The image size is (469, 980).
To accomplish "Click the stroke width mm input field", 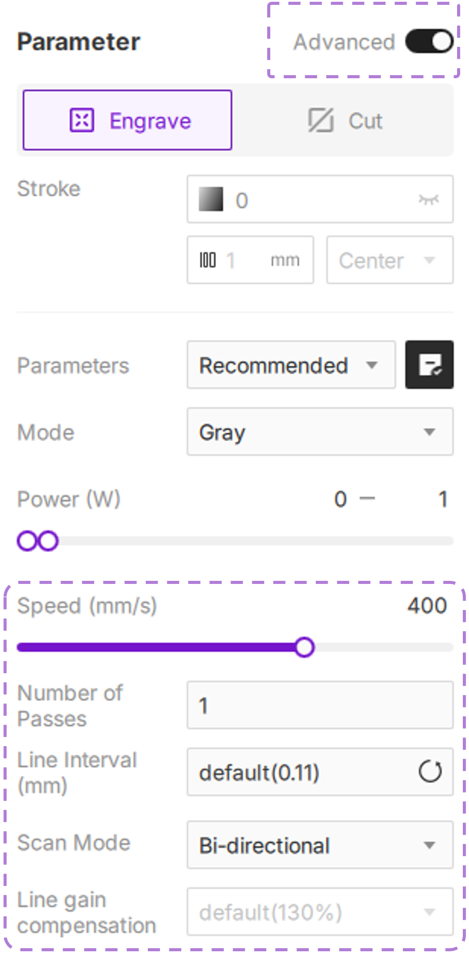I will tap(247, 260).
